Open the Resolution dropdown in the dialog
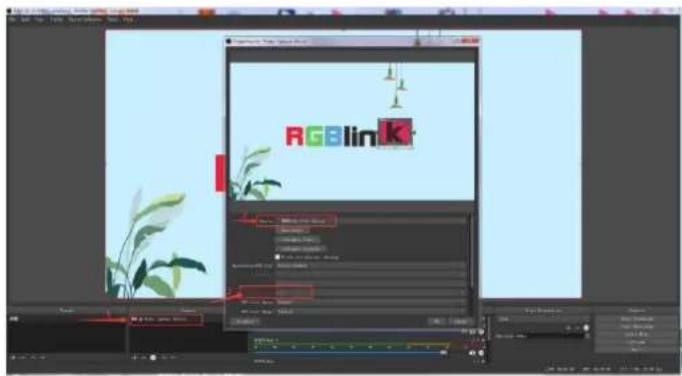 coord(372,275)
